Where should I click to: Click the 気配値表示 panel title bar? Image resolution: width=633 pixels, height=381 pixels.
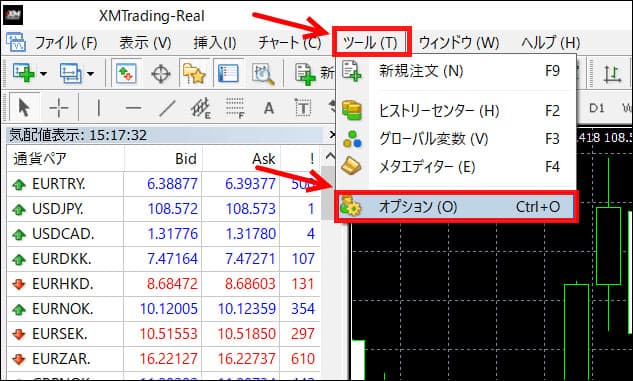coord(166,135)
